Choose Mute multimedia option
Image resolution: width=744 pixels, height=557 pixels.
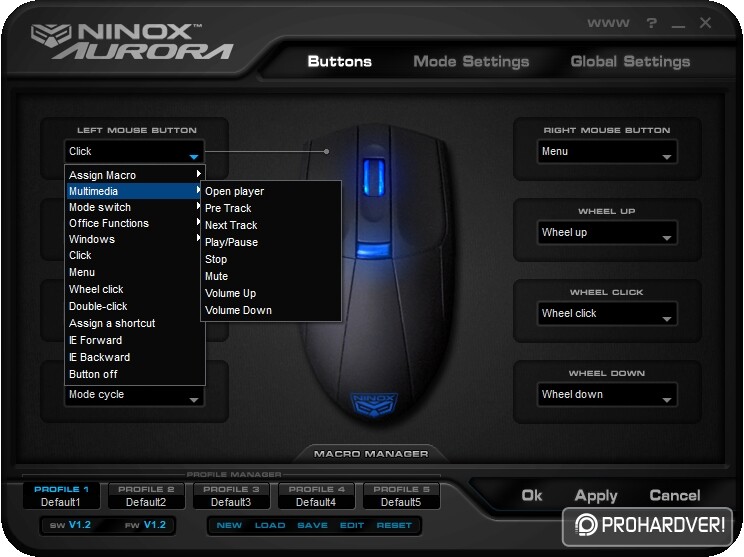pyautogui.click(x=271, y=276)
